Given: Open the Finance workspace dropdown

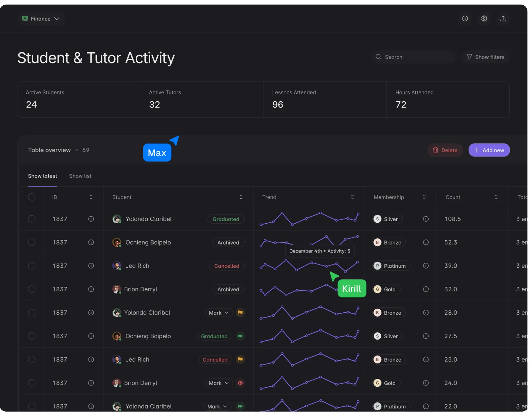Looking at the screenshot, I should click(41, 19).
